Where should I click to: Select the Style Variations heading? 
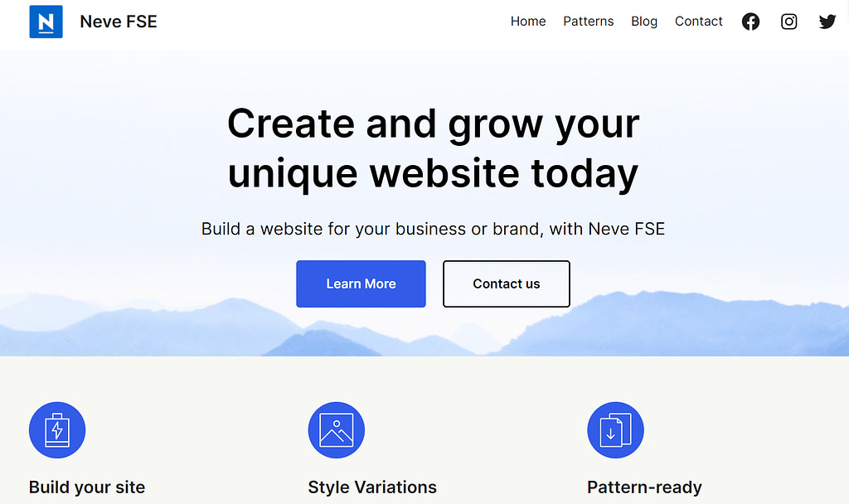tap(372, 487)
